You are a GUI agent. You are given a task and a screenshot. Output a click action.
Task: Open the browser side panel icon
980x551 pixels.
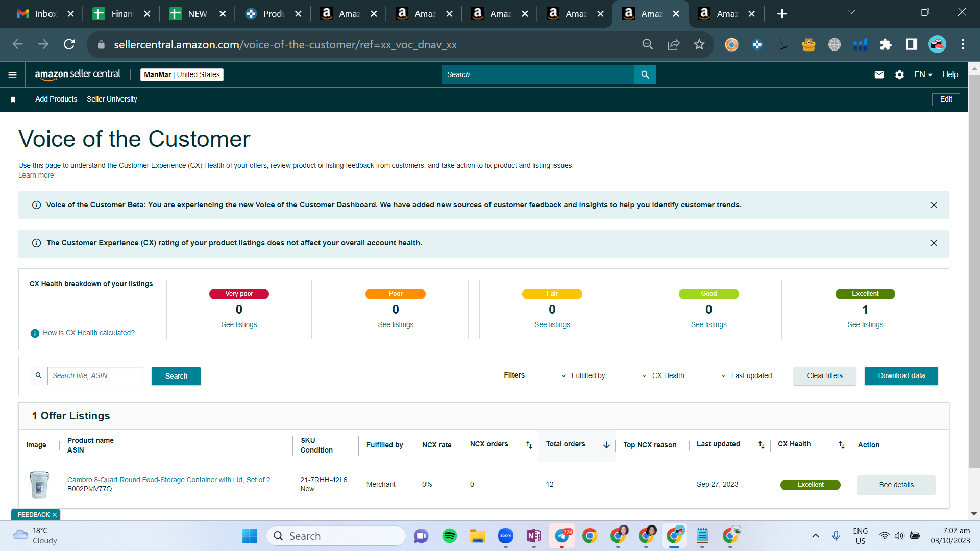(x=912, y=44)
